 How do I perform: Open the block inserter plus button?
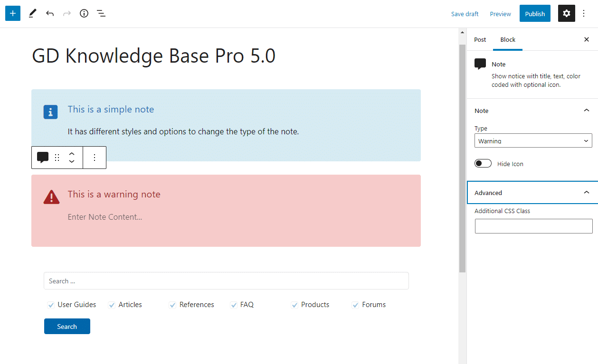click(x=13, y=13)
